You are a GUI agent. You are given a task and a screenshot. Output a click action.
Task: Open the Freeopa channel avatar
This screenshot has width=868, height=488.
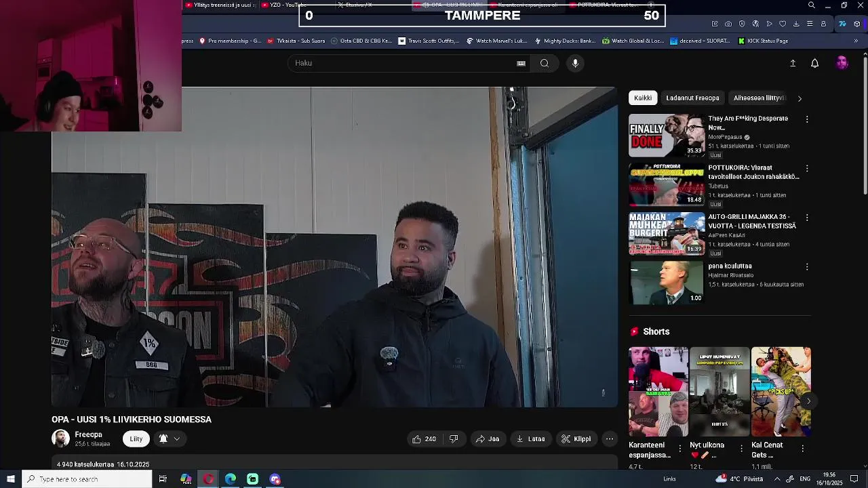[x=60, y=439]
